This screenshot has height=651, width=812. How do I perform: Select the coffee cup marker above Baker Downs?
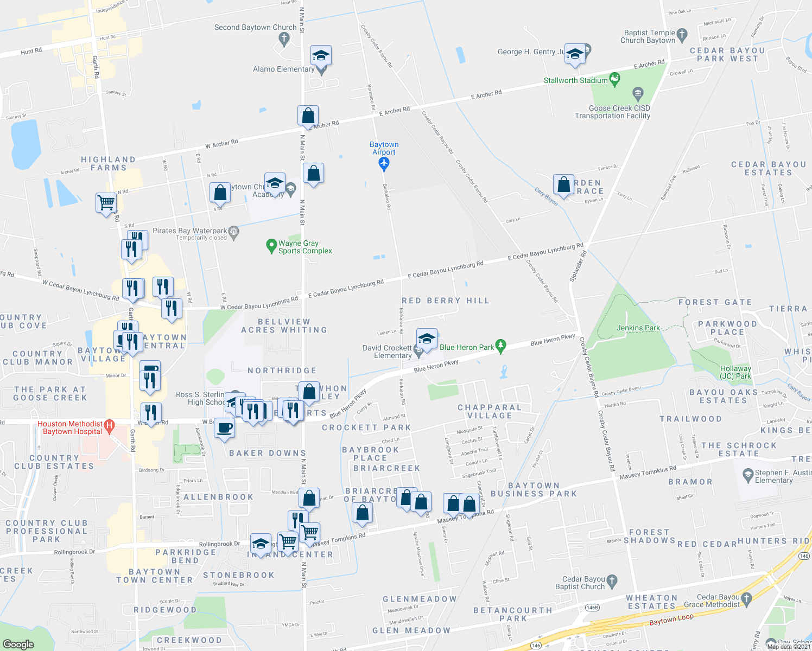224,428
